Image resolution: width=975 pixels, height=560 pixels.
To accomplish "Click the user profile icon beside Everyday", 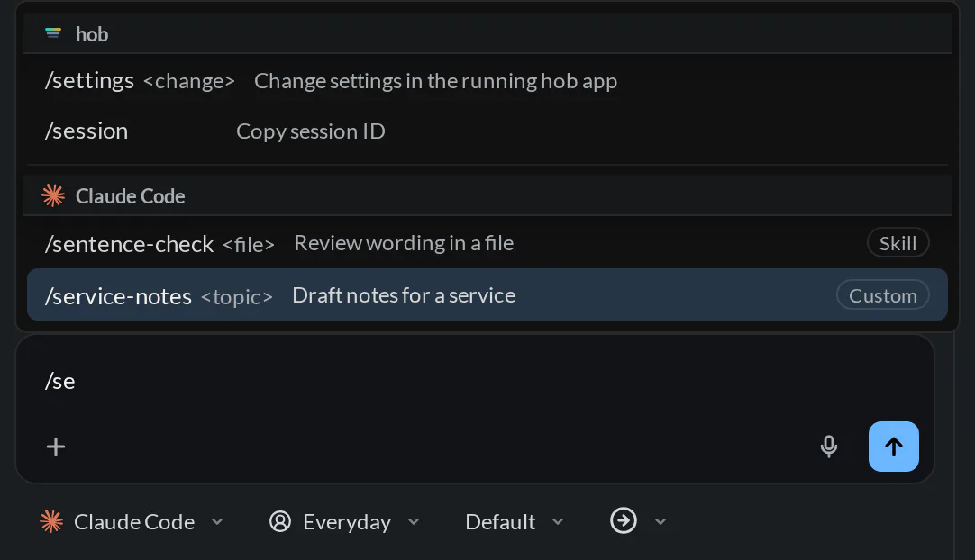I will tap(280, 521).
